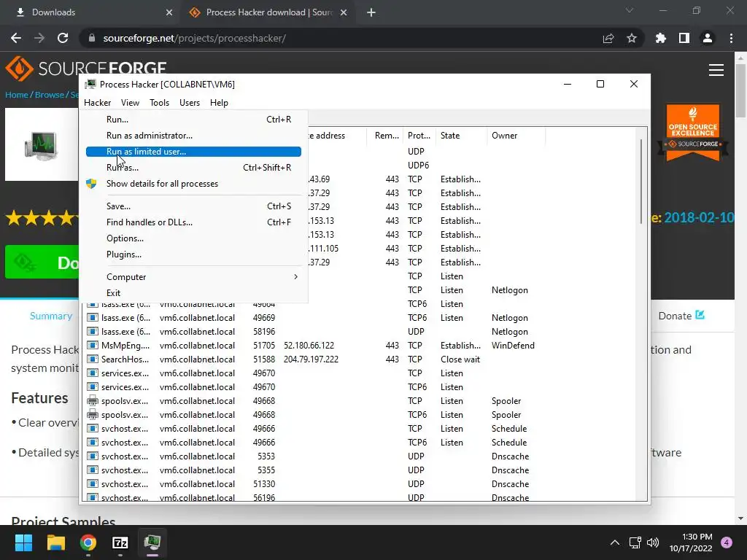This screenshot has height=560, width=747.
Task: Go to Home breadcrumb link
Action: [x=17, y=95]
